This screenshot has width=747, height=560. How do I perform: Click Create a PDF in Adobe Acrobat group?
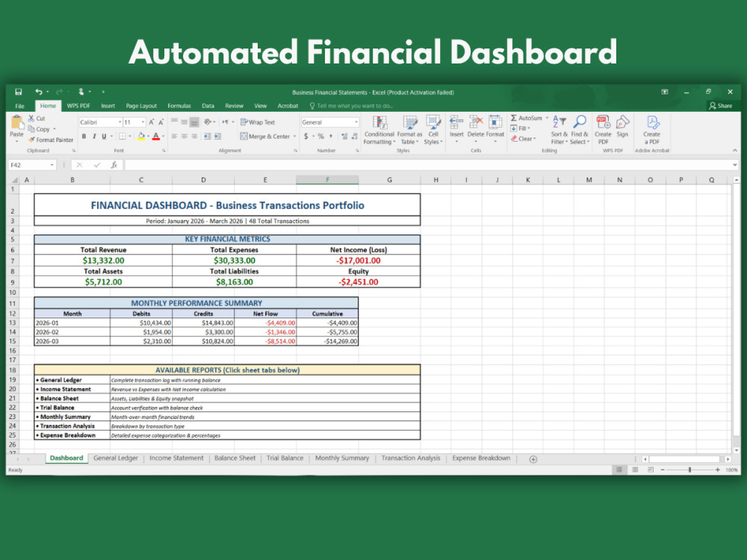coord(651,130)
